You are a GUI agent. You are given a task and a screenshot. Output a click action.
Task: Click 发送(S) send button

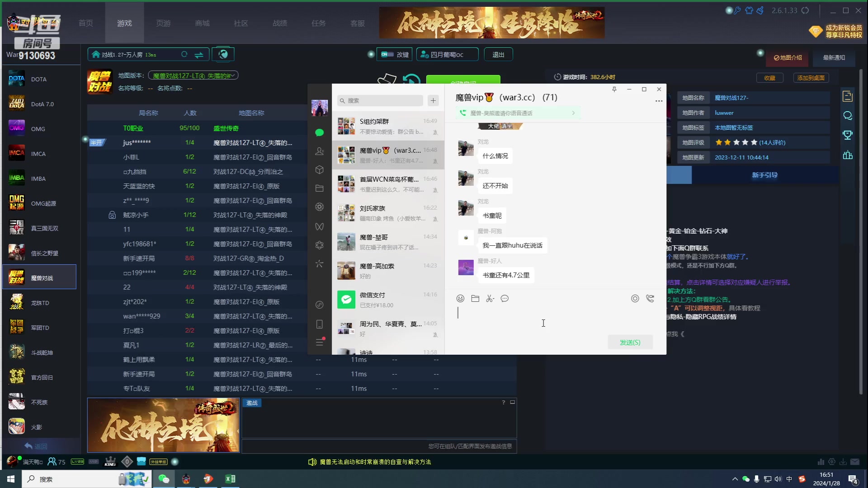click(630, 342)
